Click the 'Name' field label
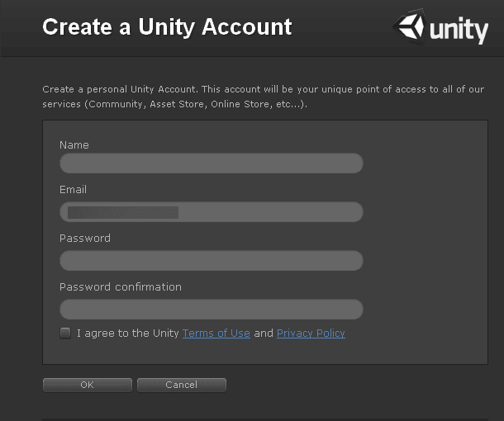 pyautogui.click(x=74, y=145)
